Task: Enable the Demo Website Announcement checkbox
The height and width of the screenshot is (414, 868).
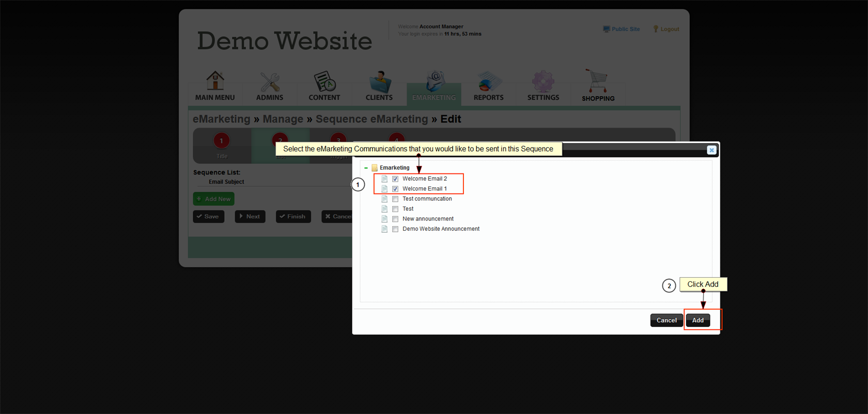Action: [x=395, y=229]
